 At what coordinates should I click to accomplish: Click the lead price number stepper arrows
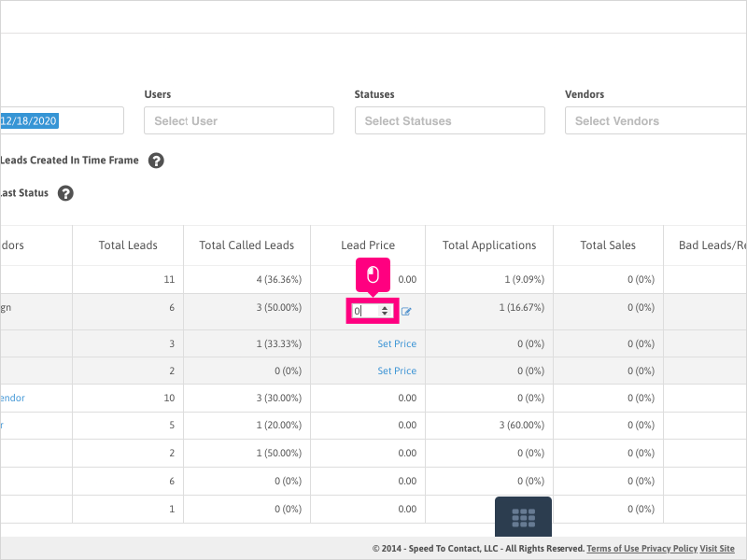(x=385, y=311)
